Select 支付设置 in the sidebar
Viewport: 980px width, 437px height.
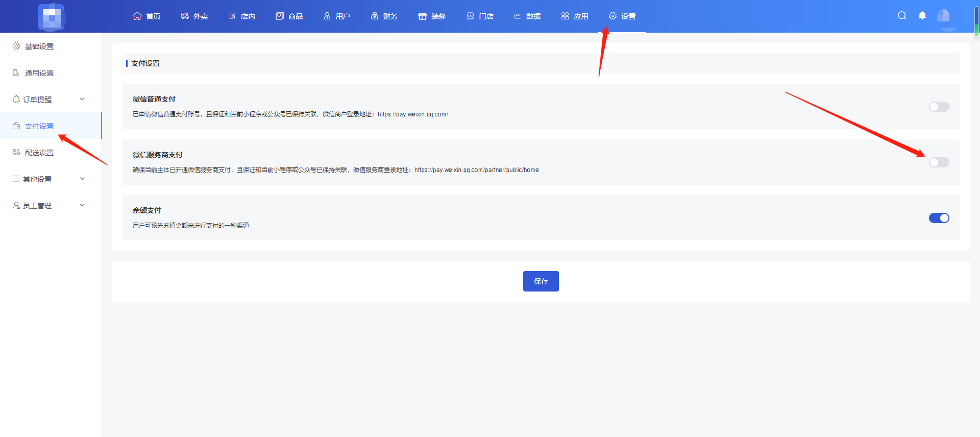click(39, 126)
